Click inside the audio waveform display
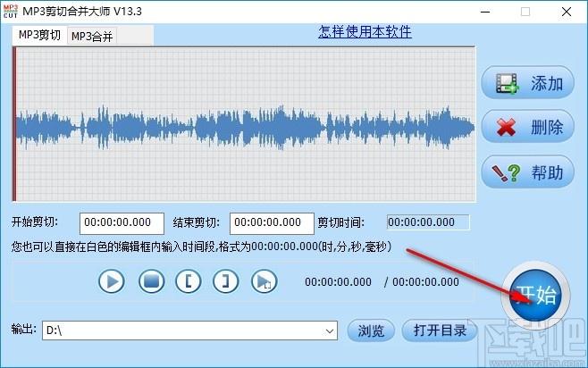This screenshot has height=368, width=588. 245,124
